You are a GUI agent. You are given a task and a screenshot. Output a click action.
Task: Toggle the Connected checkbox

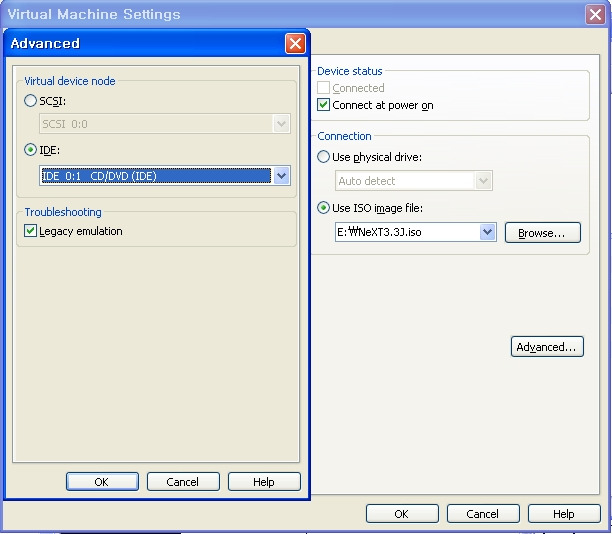coord(323,88)
